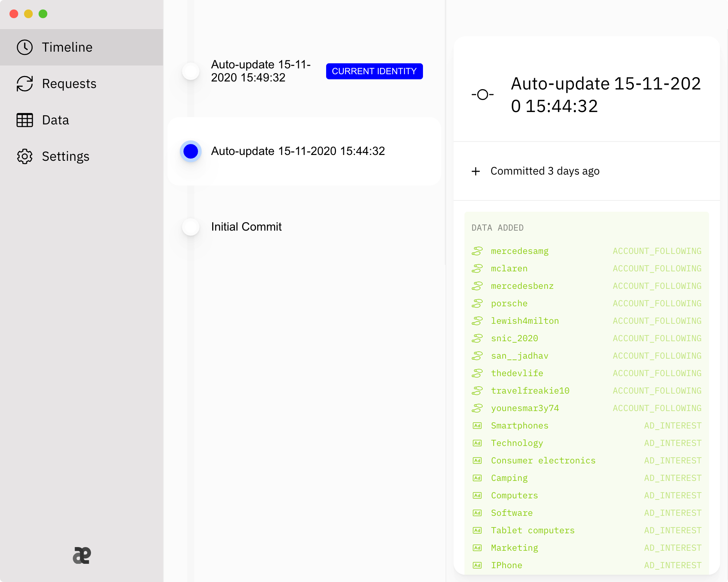
Task: Click the Data table grid icon
Action: tap(25, 120)
